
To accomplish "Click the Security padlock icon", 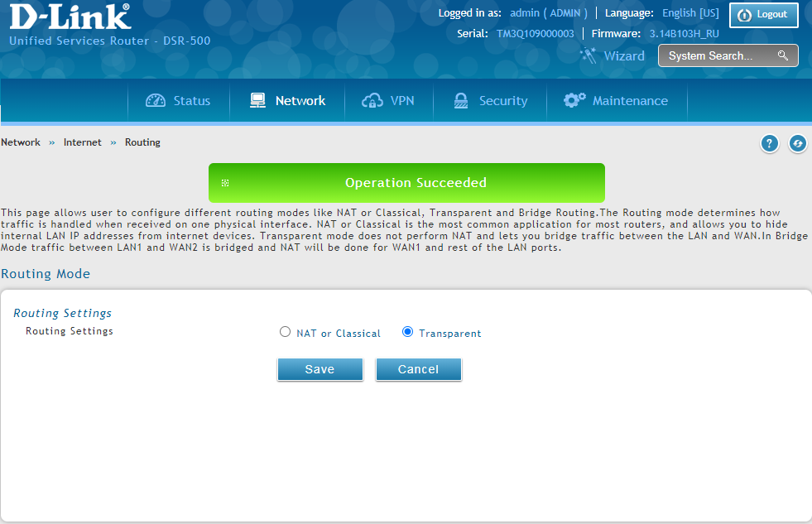I will [x=461, y=100].
